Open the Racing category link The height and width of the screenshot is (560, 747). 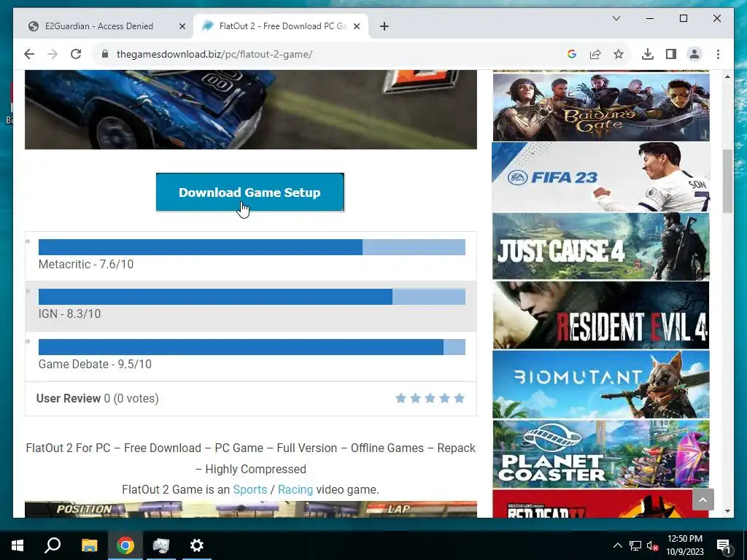point(295,489)
